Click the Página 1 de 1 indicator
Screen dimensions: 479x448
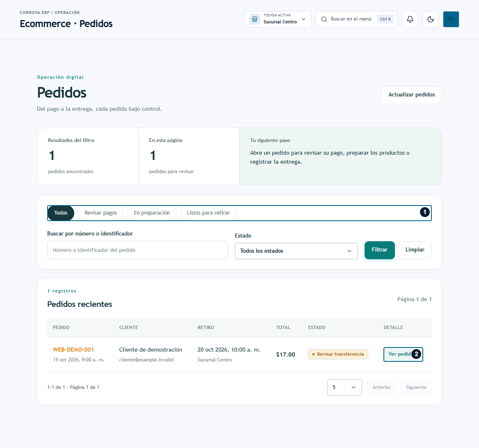[x=414, y=299]
